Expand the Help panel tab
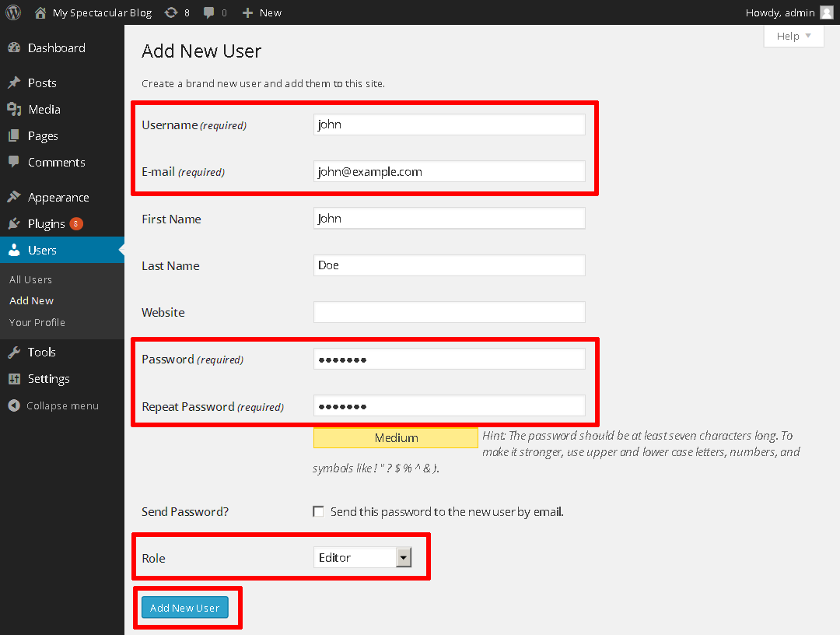 [x=793, y=36]
